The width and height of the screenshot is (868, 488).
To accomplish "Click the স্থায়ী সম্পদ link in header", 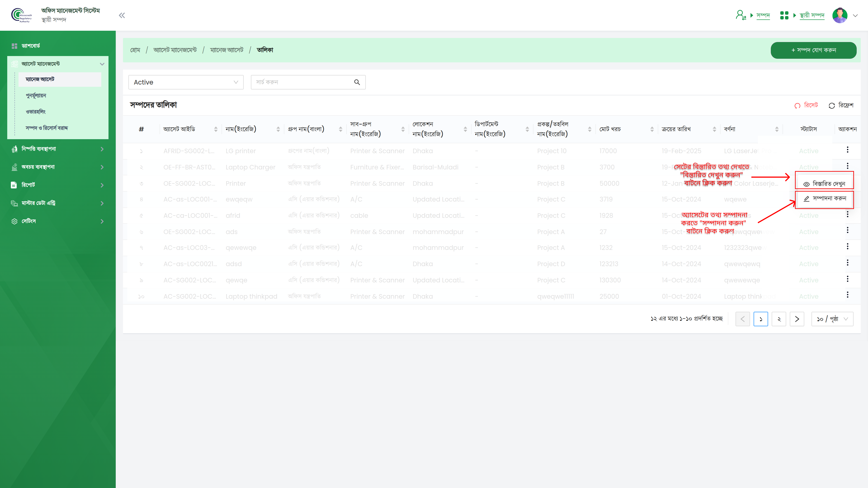I will pos(812,15).
